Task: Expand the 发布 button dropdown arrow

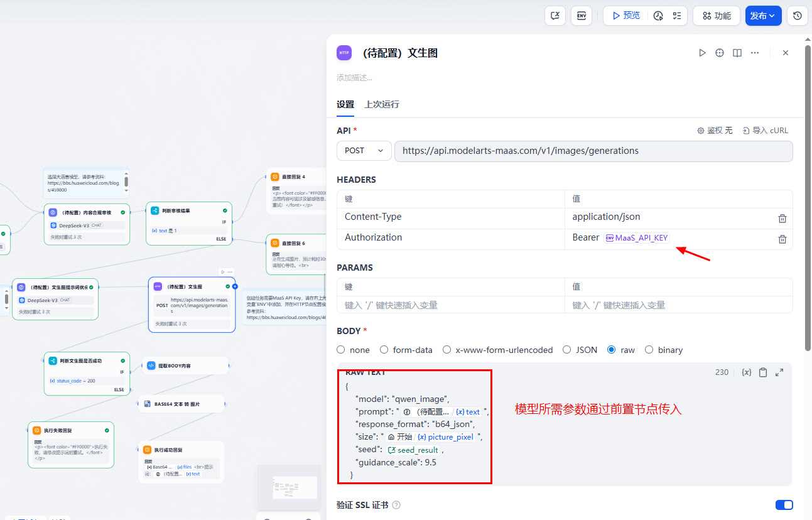Action: 771,16
